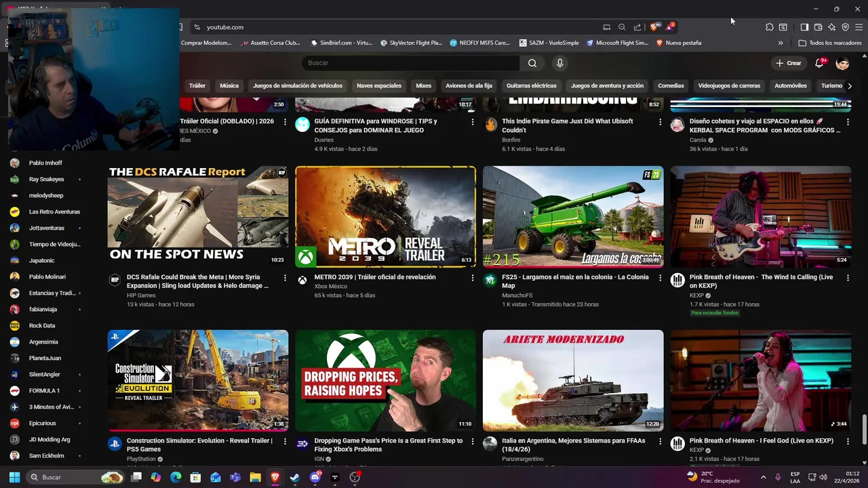Image resolution: width=868 pixels, height=488 pixels.
Task: Open Steam from the taskbar
Action: tap(295, 477)
